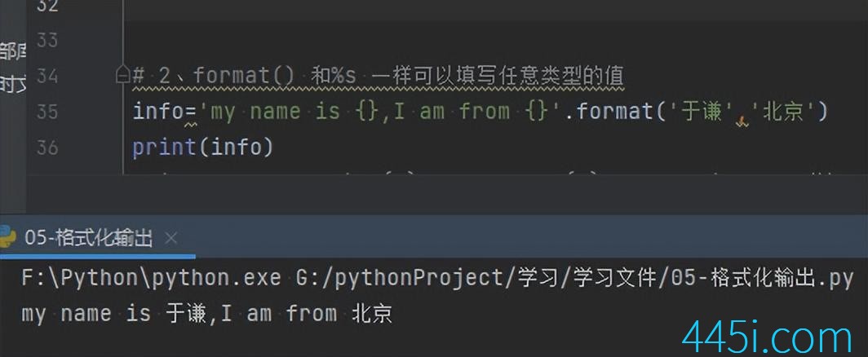This screenshot has height=357, width=868.
Task: Collapse the fold marker beside line 34
Action: 122,75
